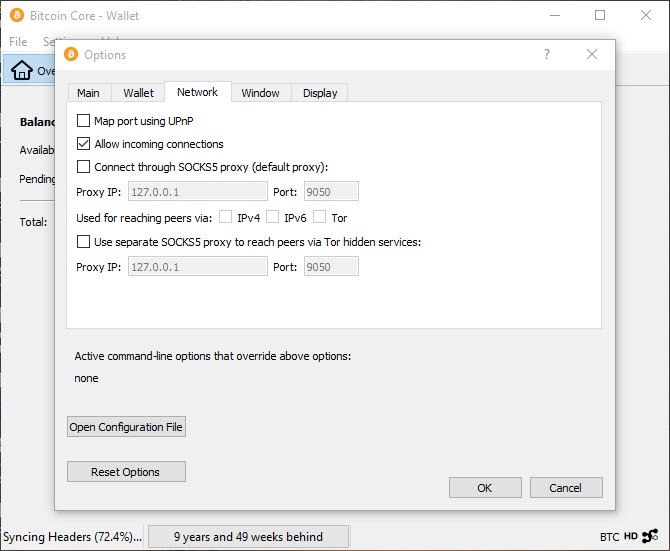670x551 pixels.
Task: Click the 'none' override options text
Action: coord(86,378)
